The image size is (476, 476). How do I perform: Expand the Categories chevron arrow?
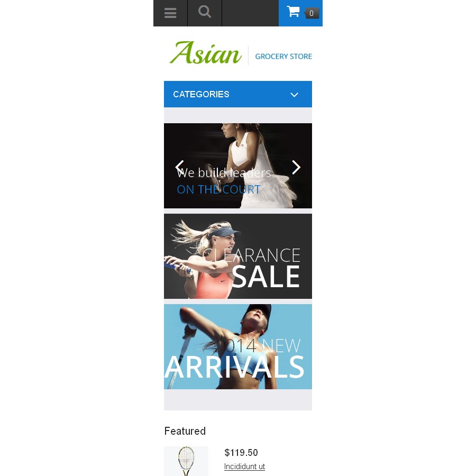[x=294, y=95]
